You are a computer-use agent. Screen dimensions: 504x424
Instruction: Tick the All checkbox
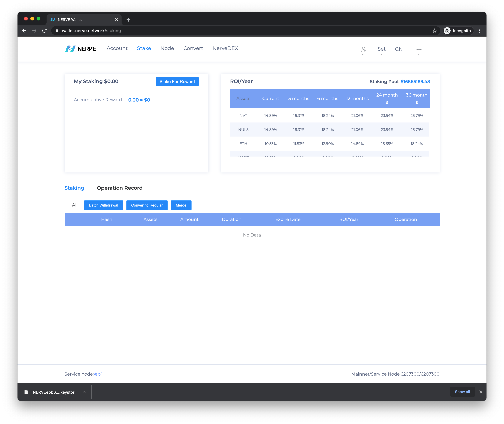(67, 205)
